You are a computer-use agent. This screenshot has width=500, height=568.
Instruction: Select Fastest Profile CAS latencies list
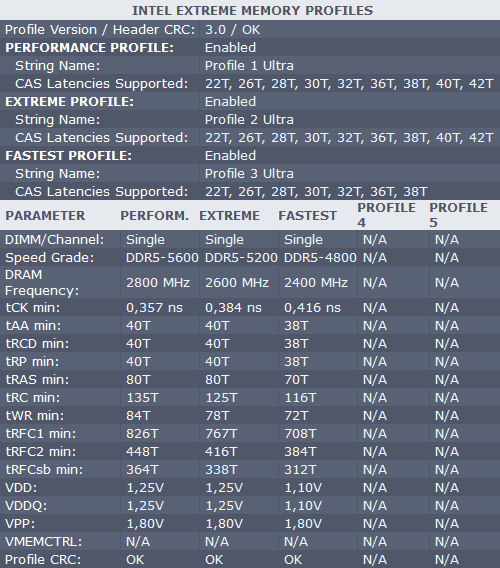point(316,192)
